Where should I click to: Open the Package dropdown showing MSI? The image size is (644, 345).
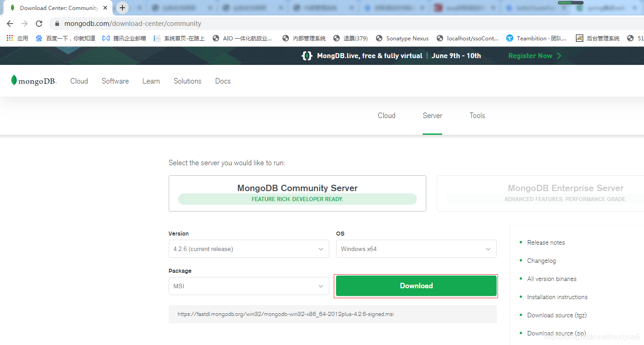tap(249, 286)
